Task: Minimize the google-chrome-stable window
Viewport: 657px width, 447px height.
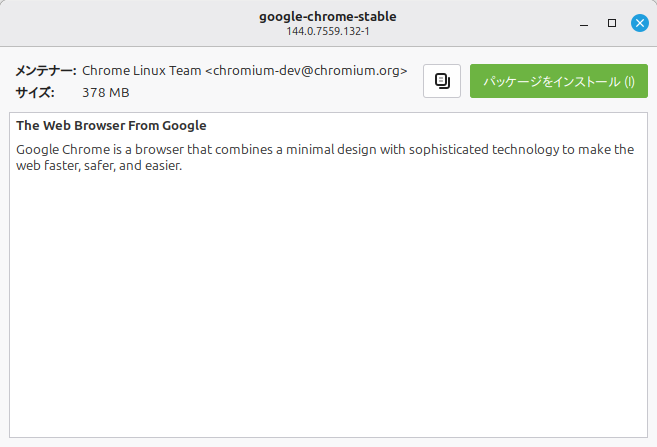Action: click(583, 22)
